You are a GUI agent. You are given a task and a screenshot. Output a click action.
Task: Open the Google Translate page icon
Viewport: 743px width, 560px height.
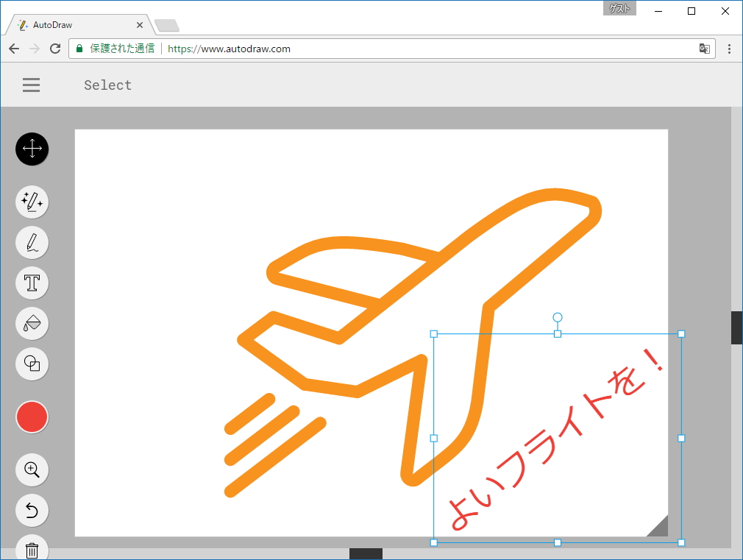(x=704, y=48)
